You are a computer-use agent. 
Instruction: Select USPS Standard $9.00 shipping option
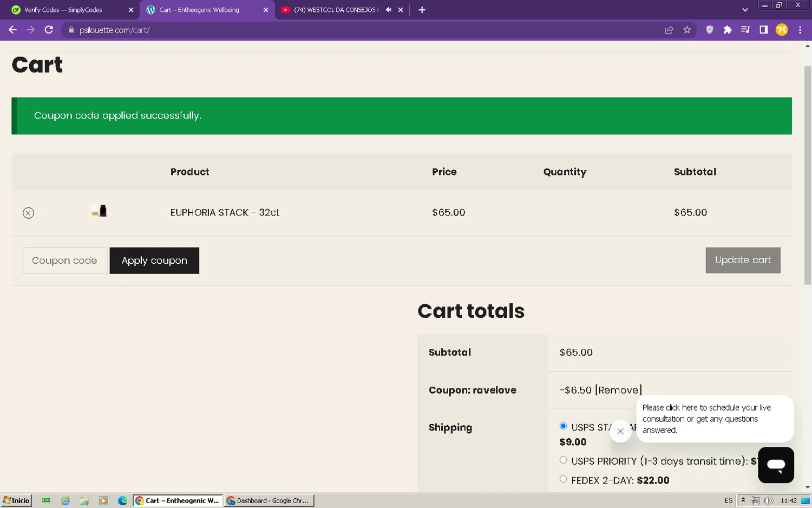(564, 426)
